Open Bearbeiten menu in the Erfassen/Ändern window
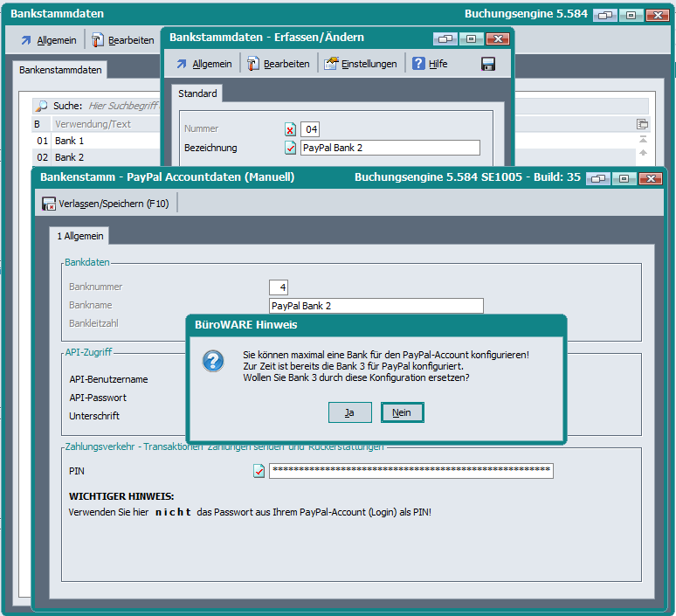676x616 pixels. click(279, 64)
